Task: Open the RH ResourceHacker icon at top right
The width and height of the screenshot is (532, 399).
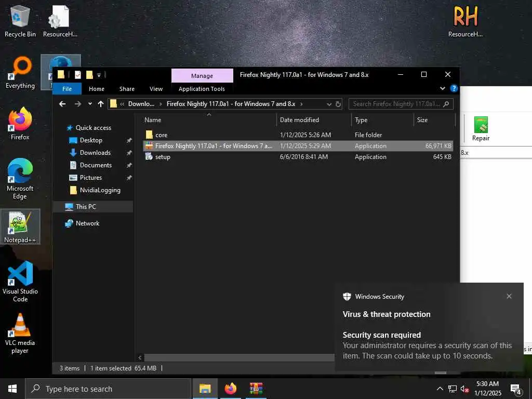Action: tap(465, 21)
